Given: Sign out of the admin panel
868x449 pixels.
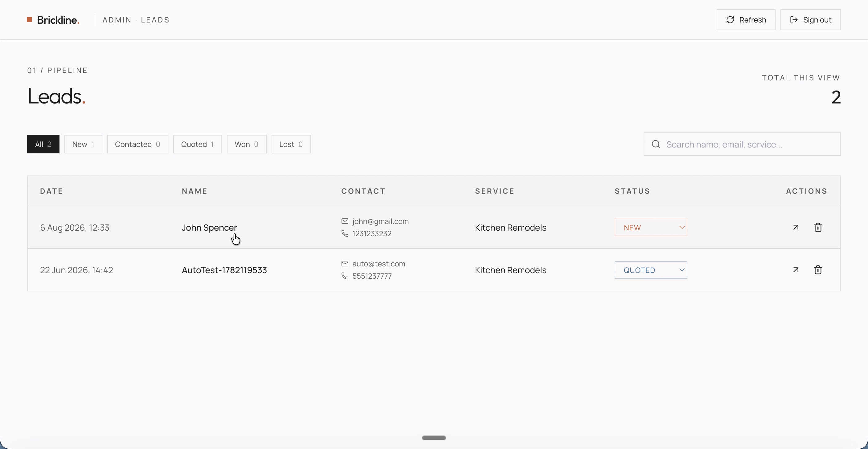Looking at the screenshot, I should 810,20.
